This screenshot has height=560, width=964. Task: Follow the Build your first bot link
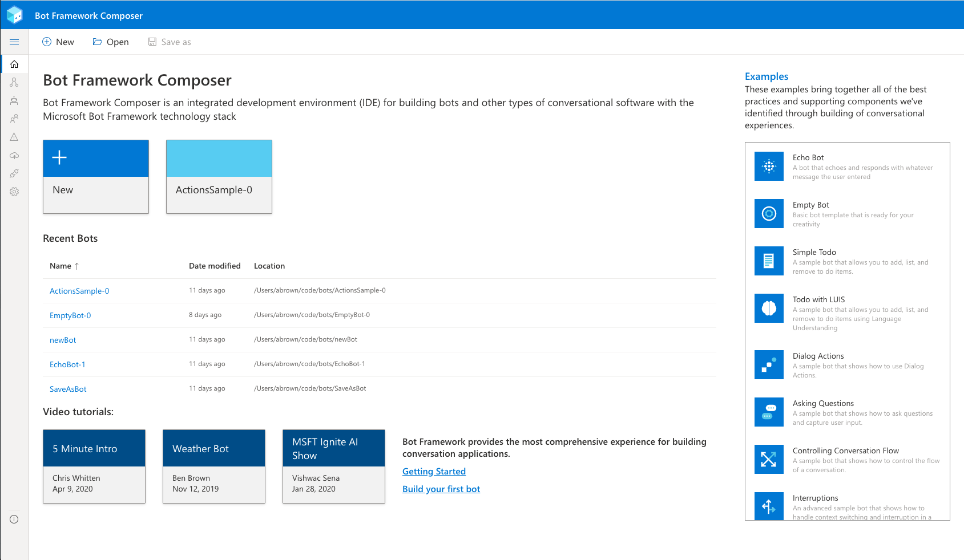[441, 489]
